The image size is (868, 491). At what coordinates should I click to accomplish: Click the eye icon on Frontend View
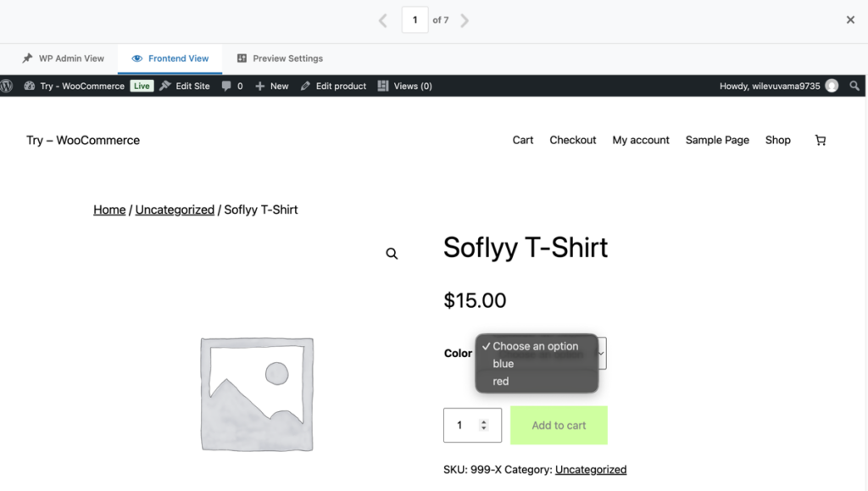pyautogui.click(x=136, y=59)
